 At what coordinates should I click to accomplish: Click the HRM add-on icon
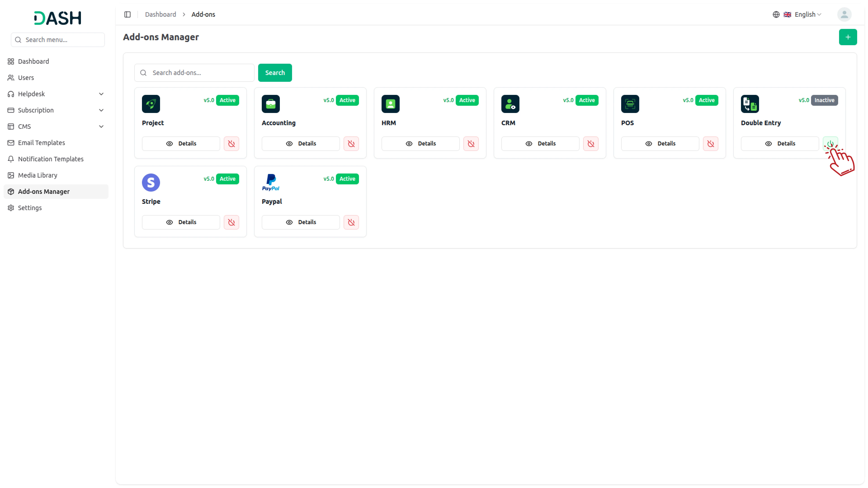(390, 104)
